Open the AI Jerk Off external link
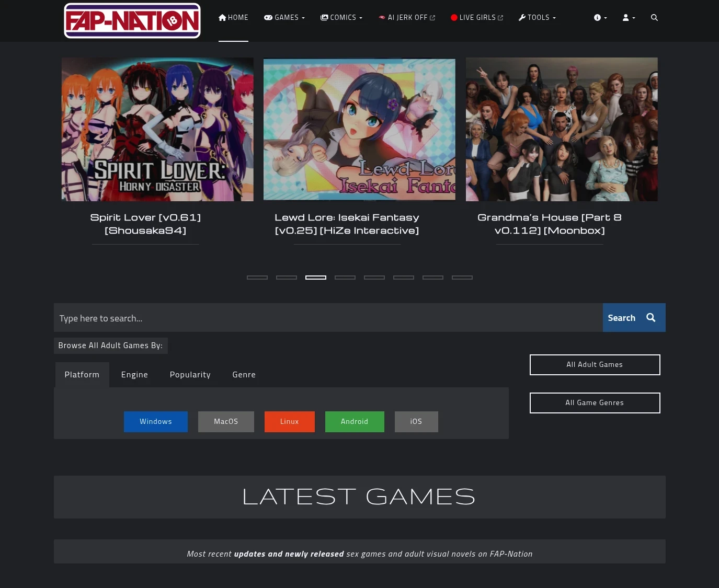 click(407, 18)
